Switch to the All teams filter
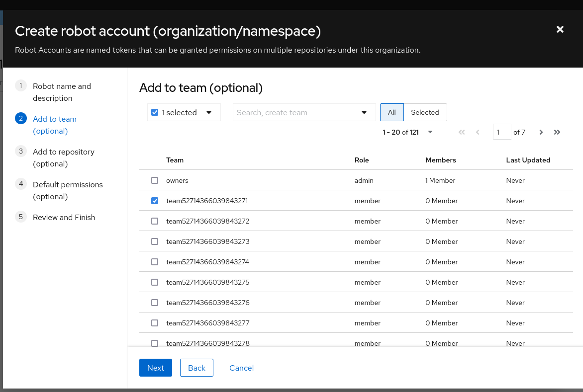The height and width of the screenshot is (392, 583). point(391,112)
